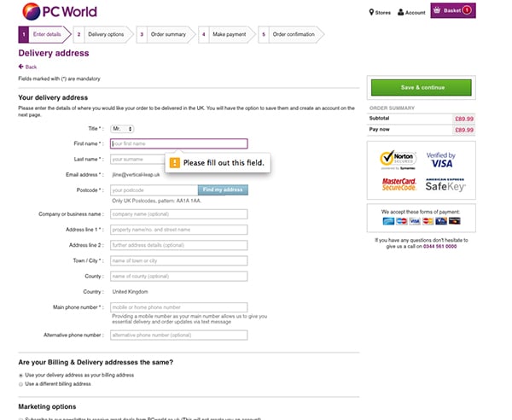512x420 pixels.
Task: Focus the Town / City field
Action: [179, 260]
